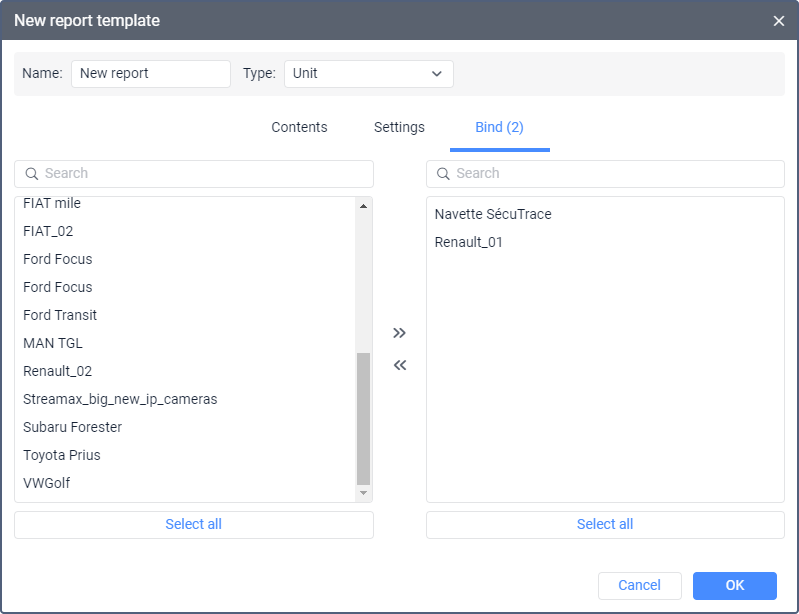Image resolution: width=799 pixels, height=614 pixels.
Task: Select the Bind (2) tab
Action: click(x=499, y=127)
